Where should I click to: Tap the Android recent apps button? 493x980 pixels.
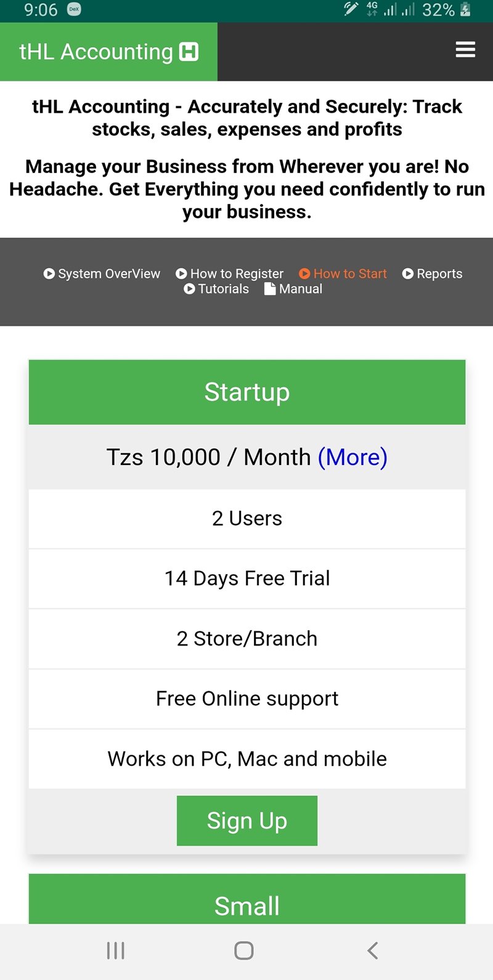click(x=115, y=950)
